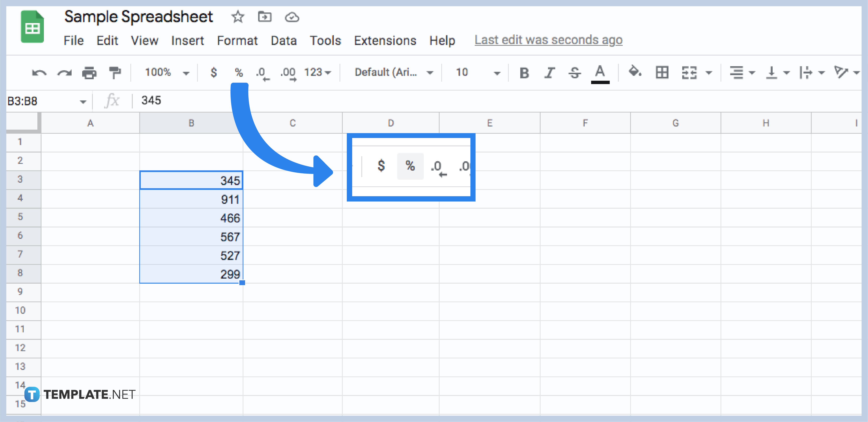The image size is (868, 422).
Task: Toggle italic formatting
Action: coord(549,72)
